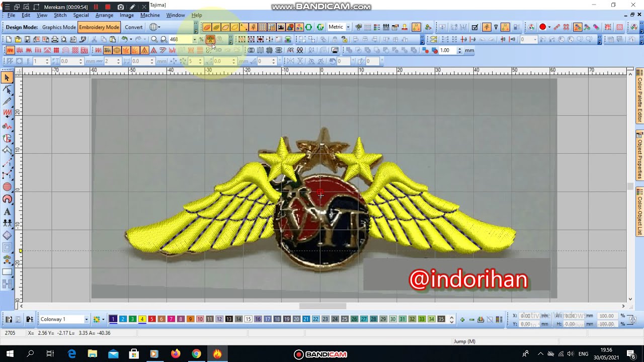Open the Object Properties side tab

click(x=640, y=156)
